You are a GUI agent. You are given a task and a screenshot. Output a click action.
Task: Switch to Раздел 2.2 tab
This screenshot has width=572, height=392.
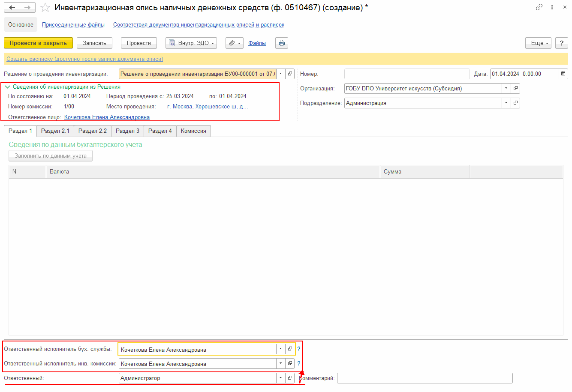tap(93, 131)
